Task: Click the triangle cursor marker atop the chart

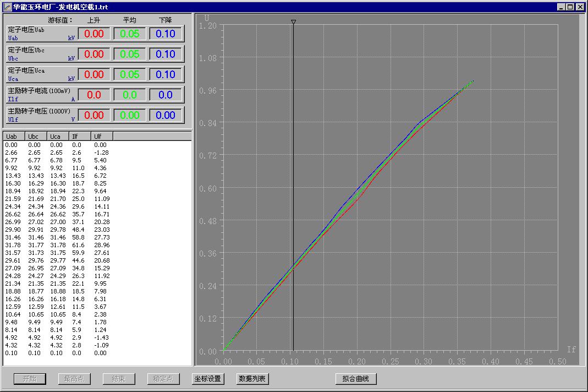Action: click(293, 23)
